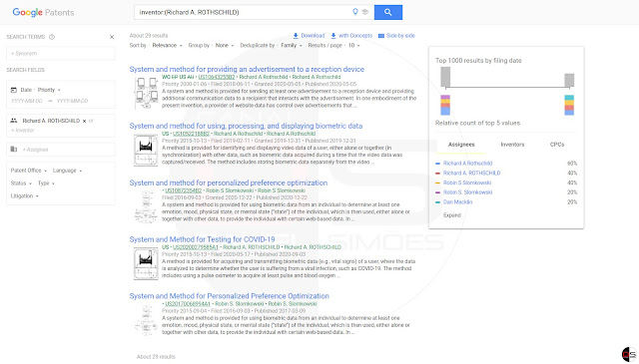Viewport: 639px width, 364px height.
Task: Open the Sort by Relevance dropdown
Action: point(167,46)
